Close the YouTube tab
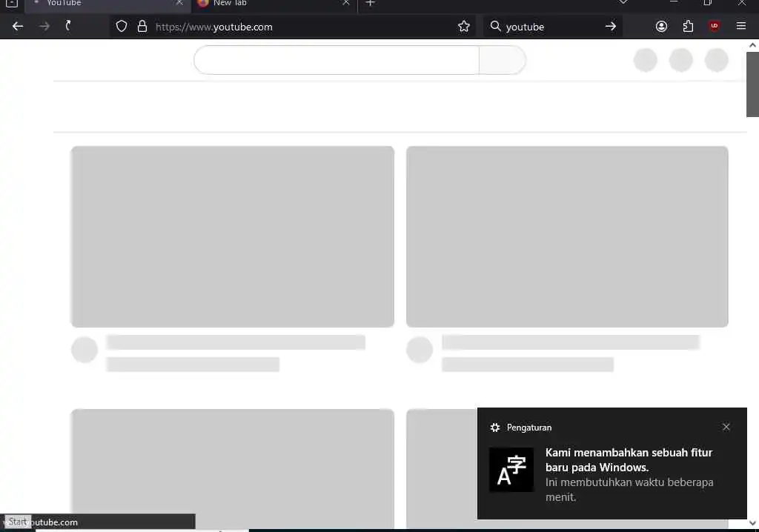The width and height of the screenshot is (759, 532). point(179,3)
